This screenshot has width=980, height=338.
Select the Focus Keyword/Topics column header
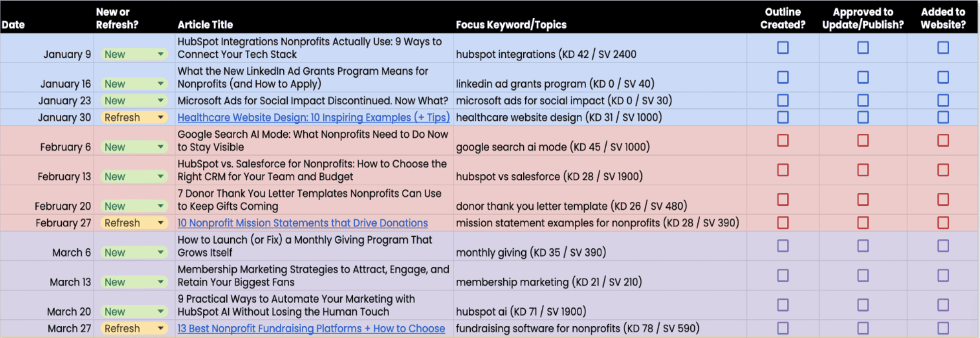512,24
